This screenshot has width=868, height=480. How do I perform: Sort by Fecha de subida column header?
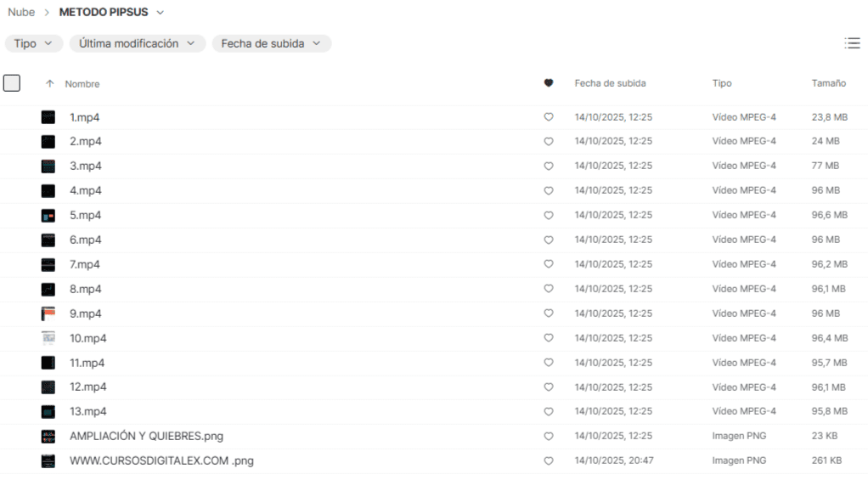point(610,83)
